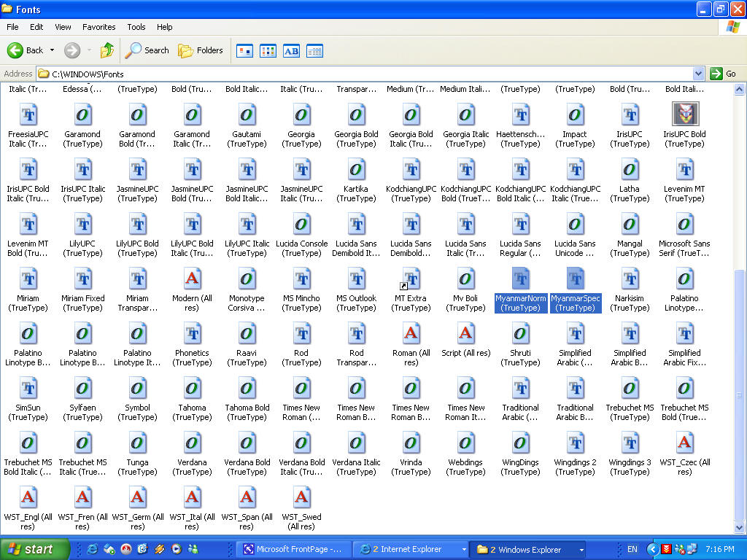Select the MyanmarNorm font icon
747x560 pixels.
[520, 279]
